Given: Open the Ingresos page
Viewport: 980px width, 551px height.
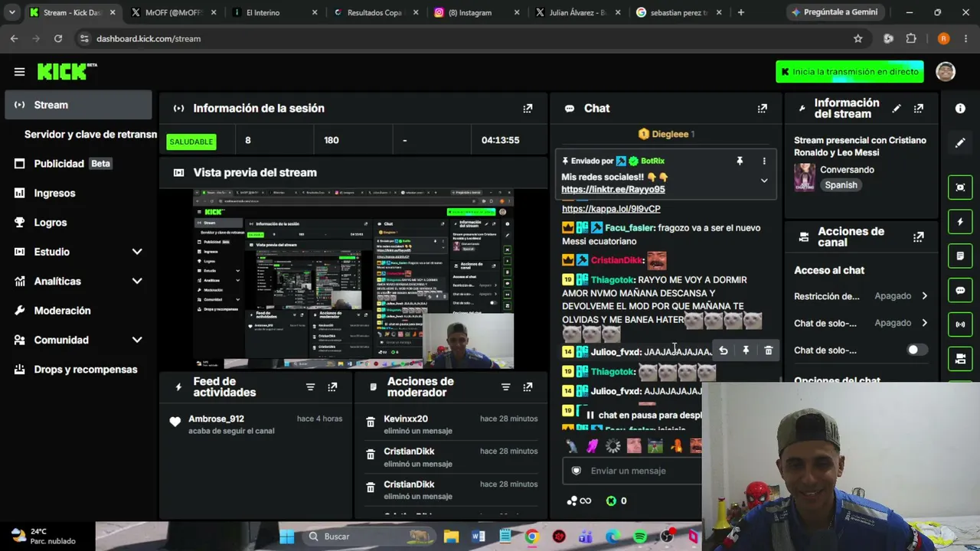Looking at the screenshot, I should 78,193.
